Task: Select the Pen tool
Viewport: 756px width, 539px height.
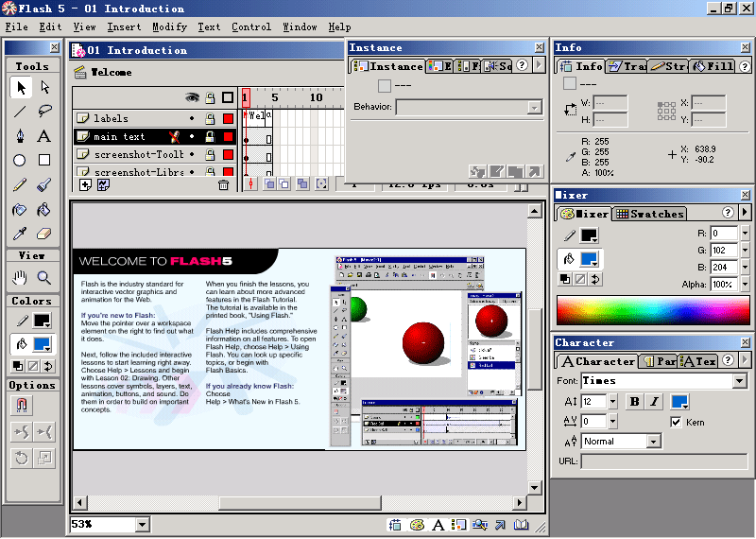Action: 20,136
